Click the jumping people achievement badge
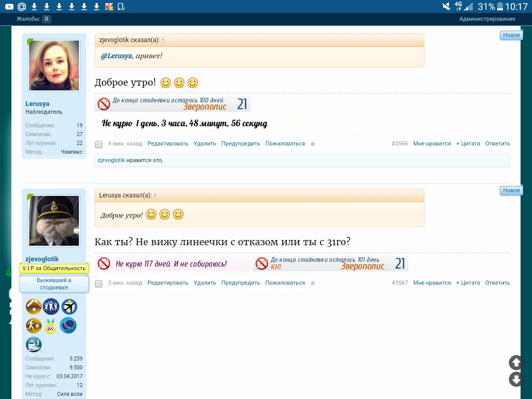Image resolution: width=532 pixels, height=399 pixels. tap(50, 306)
